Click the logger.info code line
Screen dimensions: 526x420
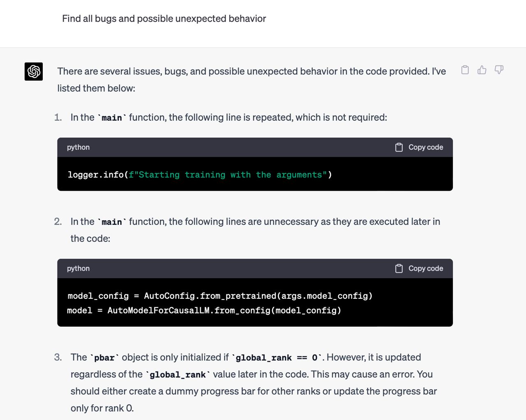click(x=200, y=175)
